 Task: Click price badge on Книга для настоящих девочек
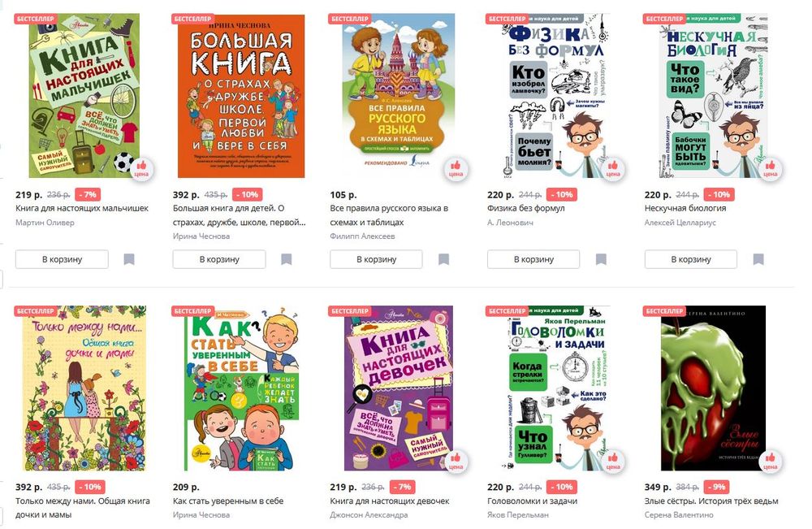tap(456, 461)
